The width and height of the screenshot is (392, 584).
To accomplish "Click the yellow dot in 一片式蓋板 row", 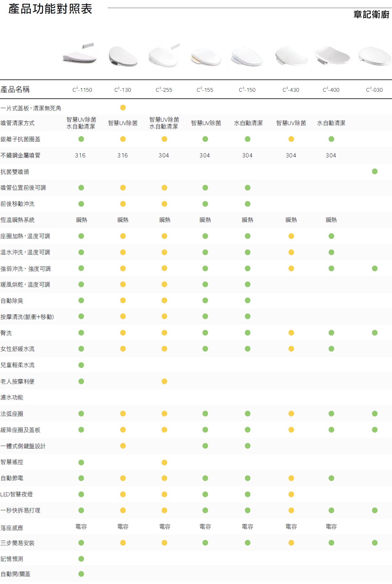I will [x=123, y=108].
